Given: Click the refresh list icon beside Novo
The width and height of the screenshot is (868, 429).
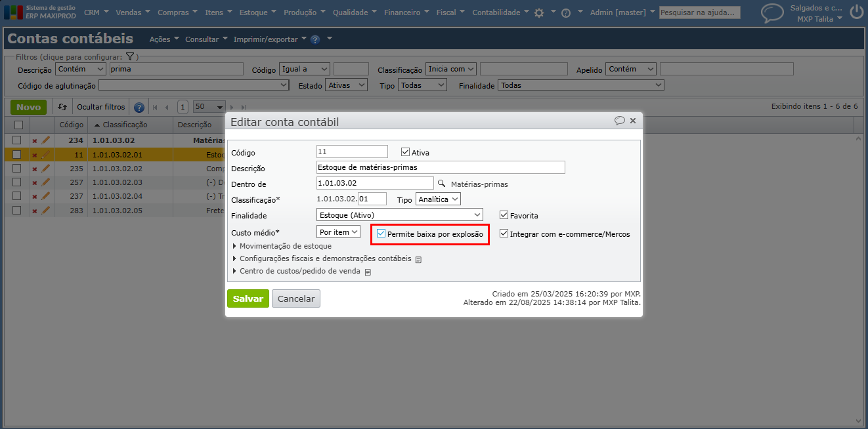Looking at the screenshot, I should point(62,107).
